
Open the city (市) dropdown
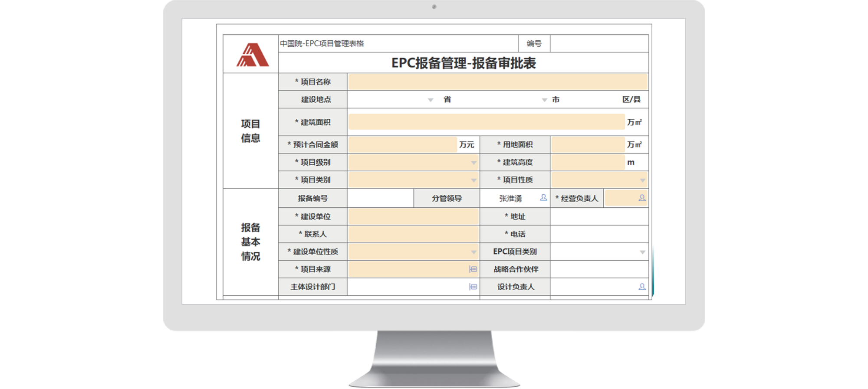pos(544,100)
